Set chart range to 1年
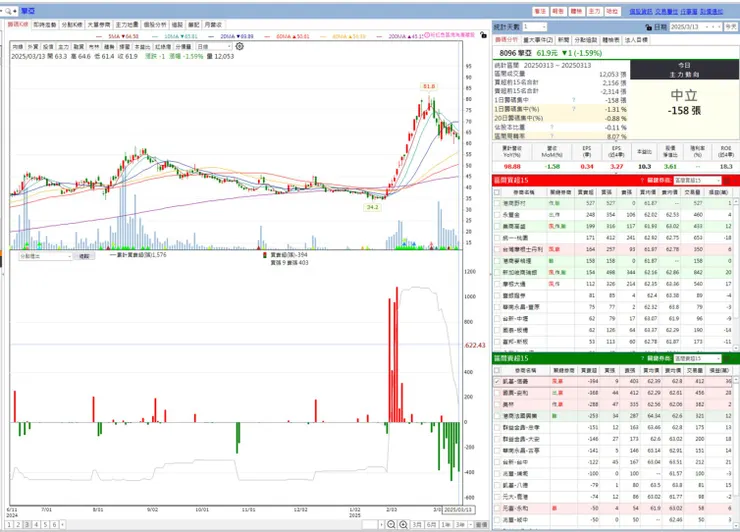The height and width of the screenshot is (532, 740). click(x=446, y=524)
